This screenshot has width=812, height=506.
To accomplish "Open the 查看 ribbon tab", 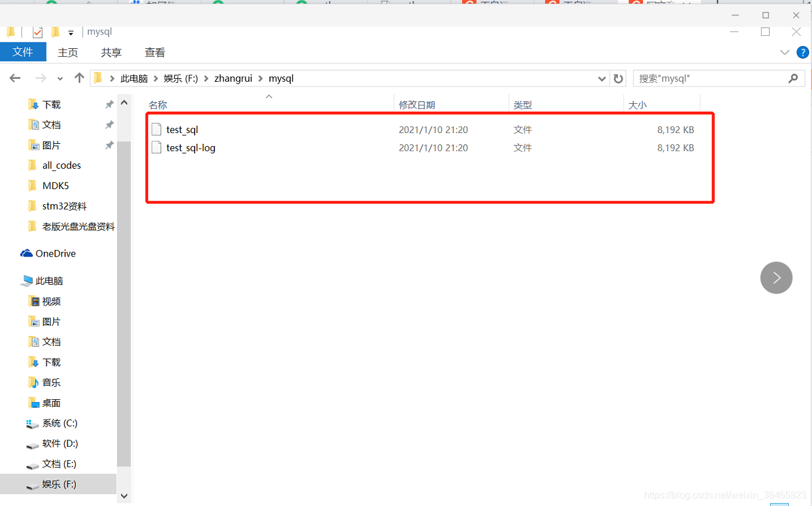I will pyautogui.click(x=155, y=52).
